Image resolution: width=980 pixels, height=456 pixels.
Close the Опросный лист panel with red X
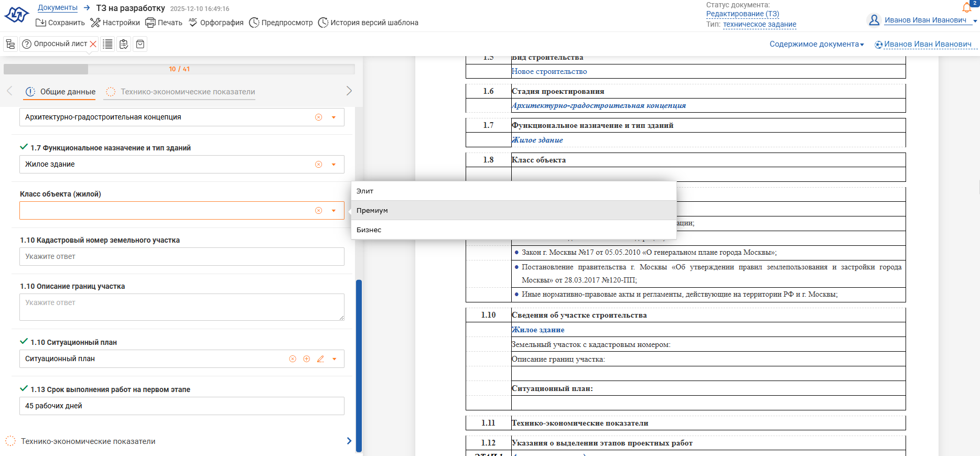[x=93, y=44]
